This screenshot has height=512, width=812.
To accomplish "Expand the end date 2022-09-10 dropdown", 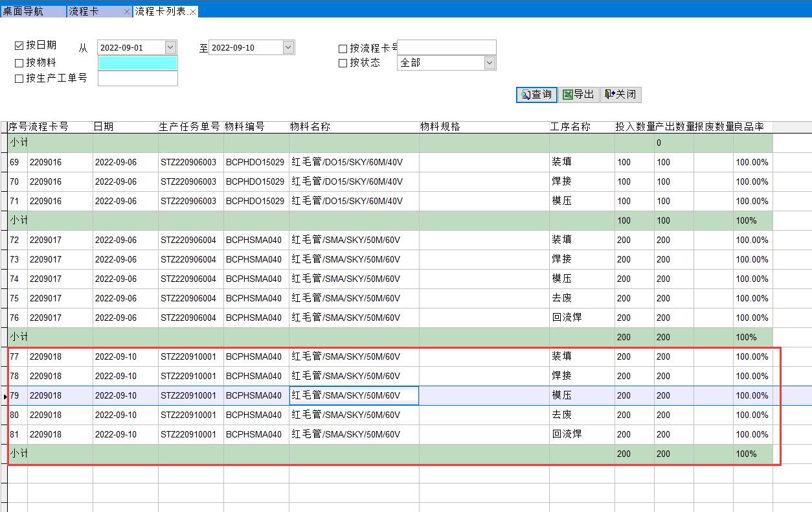I will tap(288, 47).
